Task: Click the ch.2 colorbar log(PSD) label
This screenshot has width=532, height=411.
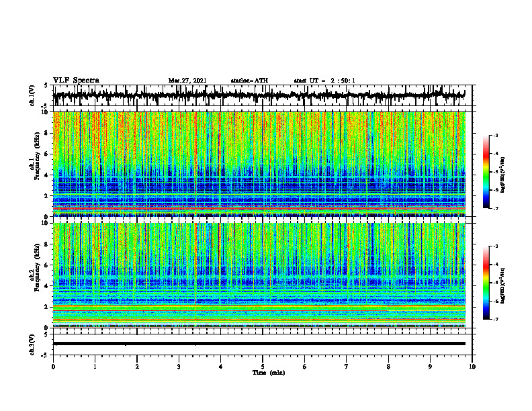Action: click(503, 285)
